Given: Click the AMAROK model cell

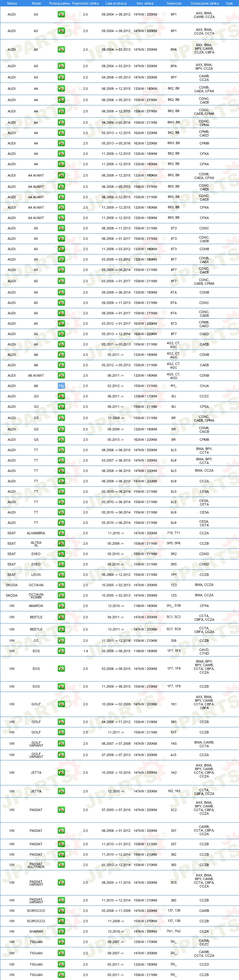Looking at the screenshot, I should click(36, 606).
